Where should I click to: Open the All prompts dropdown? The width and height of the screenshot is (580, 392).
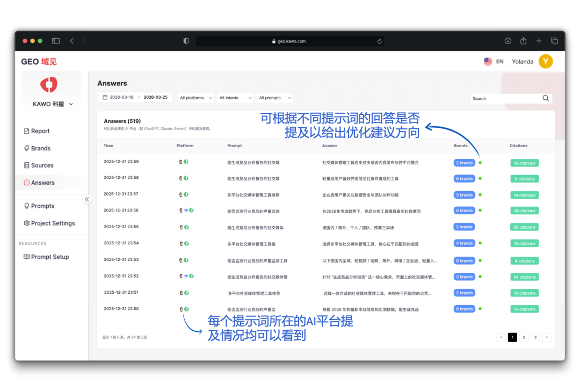point(275,98)
